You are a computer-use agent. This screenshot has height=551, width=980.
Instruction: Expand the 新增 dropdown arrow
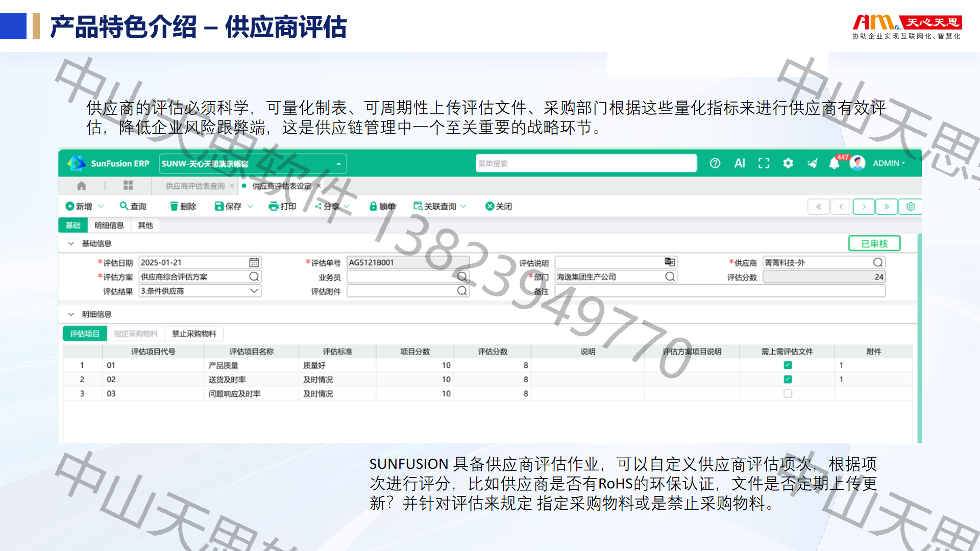click(x=101, y=206)
